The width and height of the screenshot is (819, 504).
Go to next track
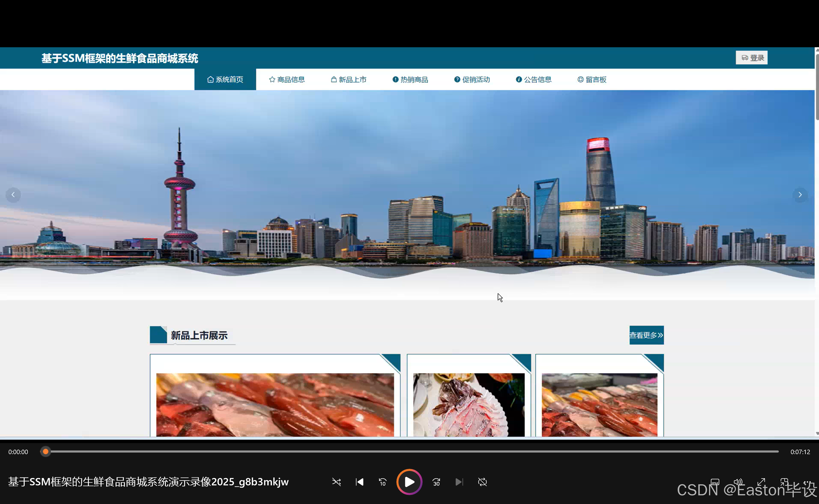(459, 482)
